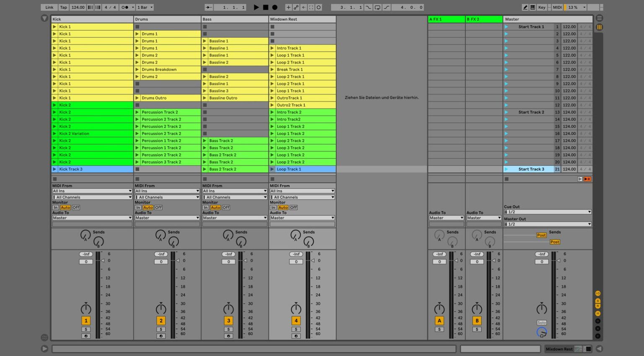Click the Tap tempo button
The height and width of the screenshot is (356, 644).
pyautogui.click(x=63, y=7)
